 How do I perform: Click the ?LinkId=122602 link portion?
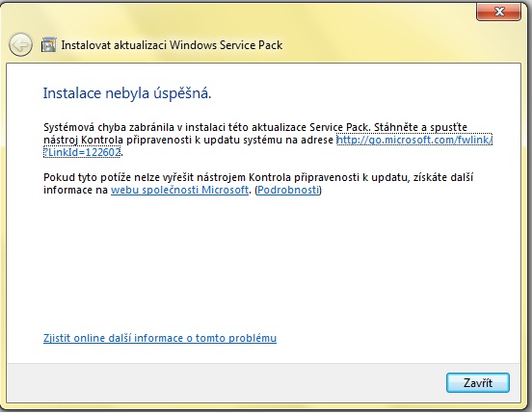tap(82, 152)
